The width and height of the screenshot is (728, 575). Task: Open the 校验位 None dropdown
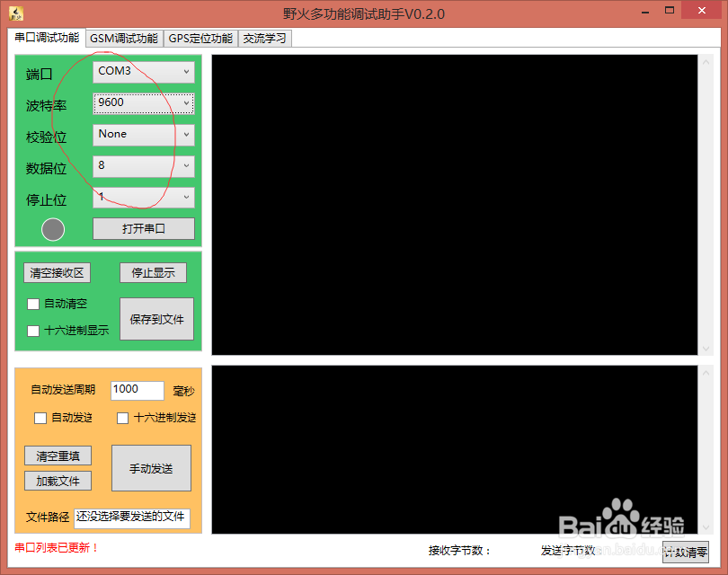144,135
